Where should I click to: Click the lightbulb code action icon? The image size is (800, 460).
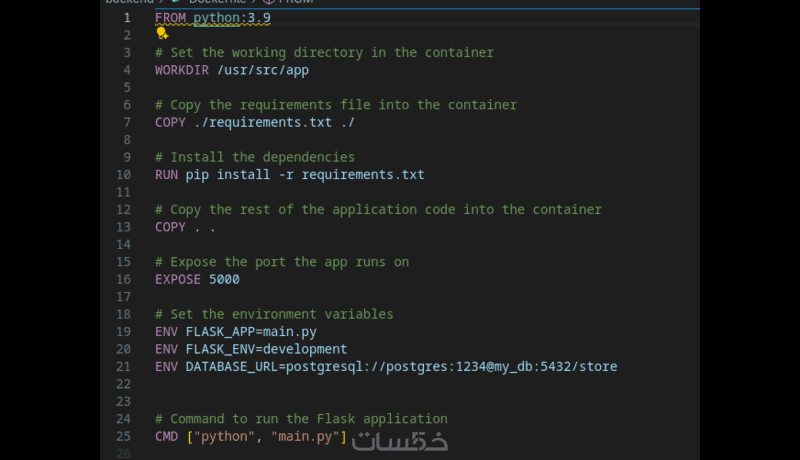point(162,33)
